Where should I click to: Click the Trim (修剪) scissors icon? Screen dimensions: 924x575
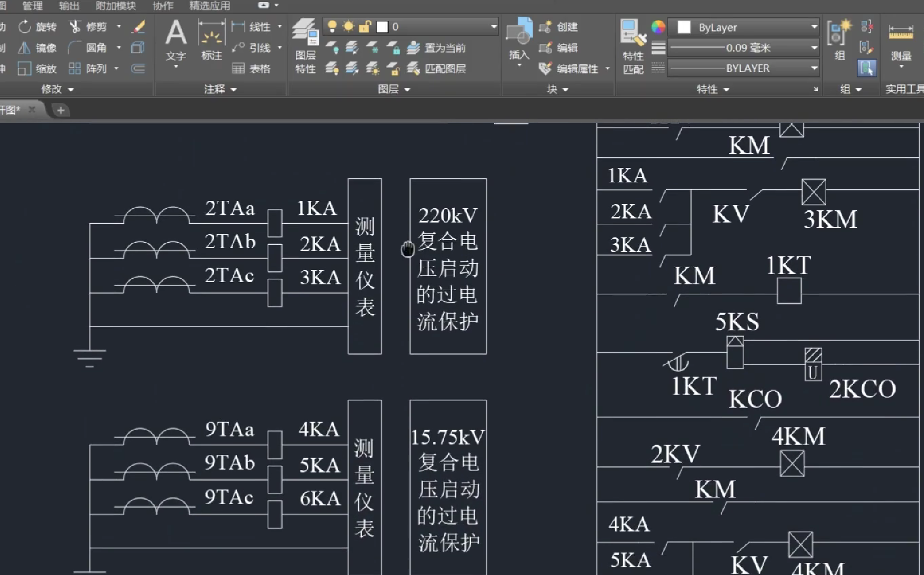point(75,27)
